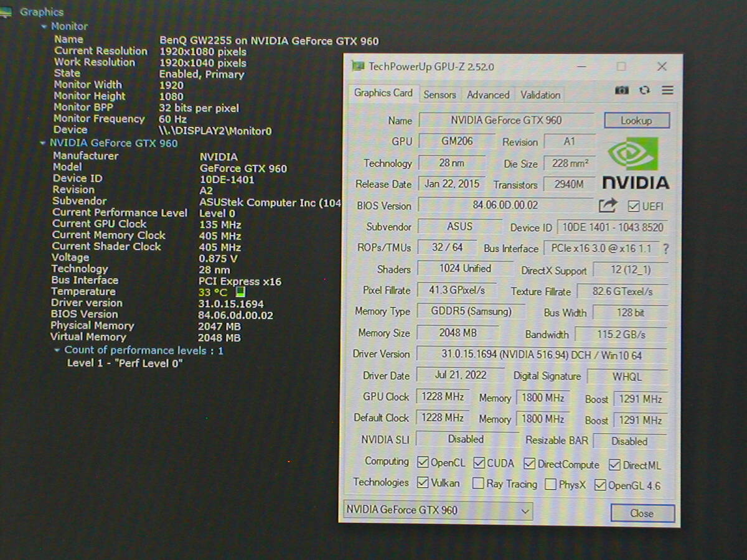Click the Device \\.\DISPLAY2\Monitor0 value

[215, 131]
